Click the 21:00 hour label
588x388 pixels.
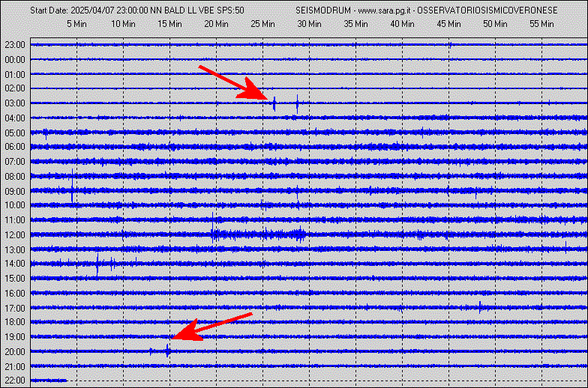click(15, 367)
